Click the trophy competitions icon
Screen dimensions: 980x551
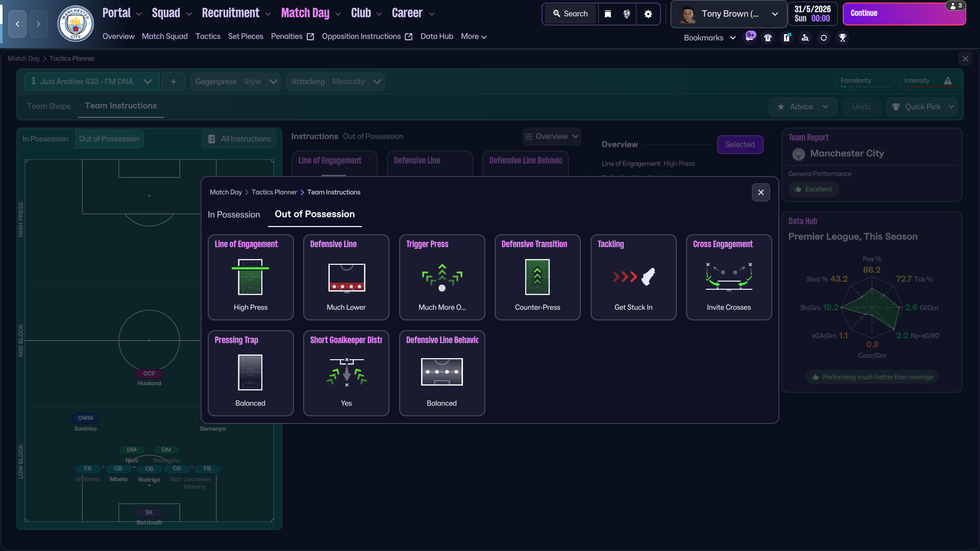843,38
